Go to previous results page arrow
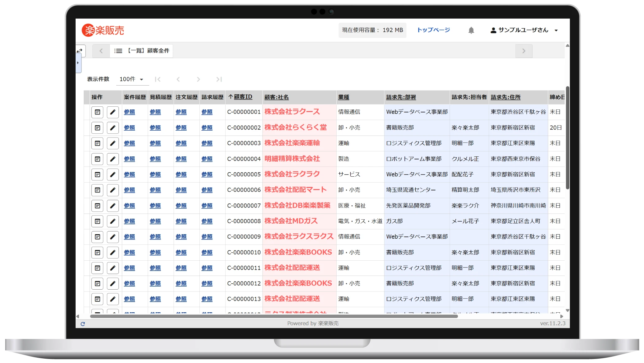 click(x=178, y=79)
